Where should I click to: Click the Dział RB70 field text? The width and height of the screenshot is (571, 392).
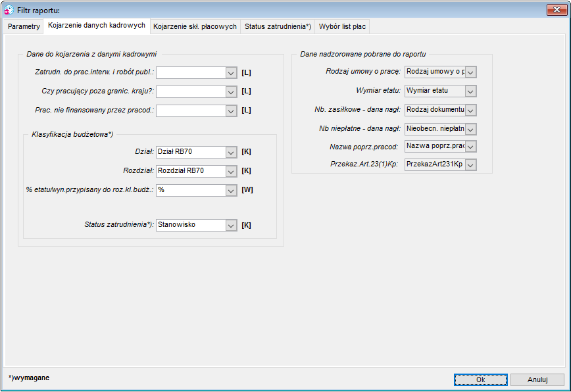175,152
